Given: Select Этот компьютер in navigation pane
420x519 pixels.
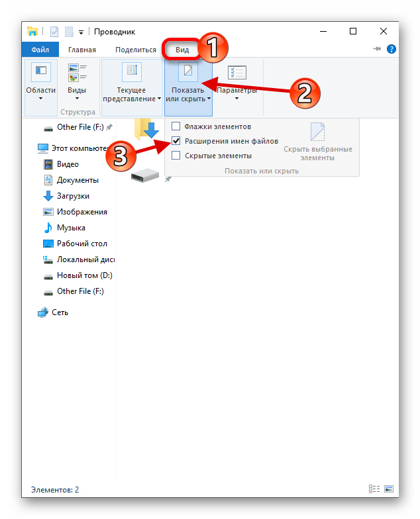Looking at the screenshot, I should pyautogui.click(x=73, y=148).
